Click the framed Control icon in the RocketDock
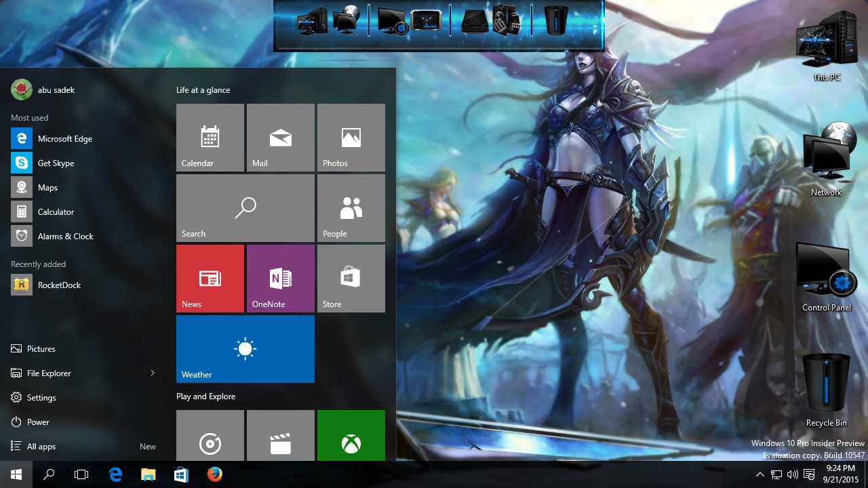This screenshot has width=868, height=488. click(x=427, y=20)
